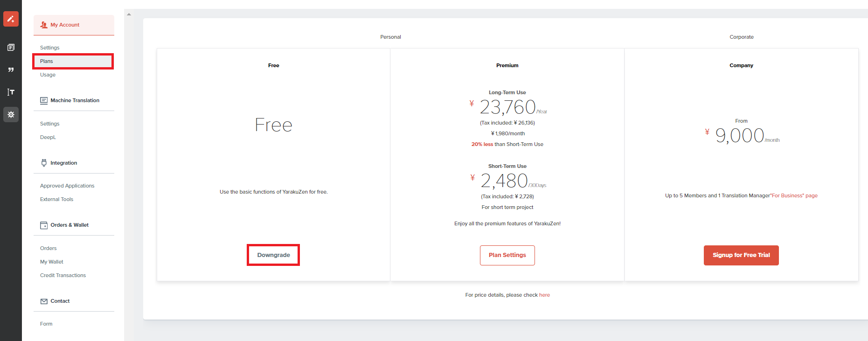This screenshot has height=341, width=868.
Task: Open Settings under My Account
Action: coord(49,48)
